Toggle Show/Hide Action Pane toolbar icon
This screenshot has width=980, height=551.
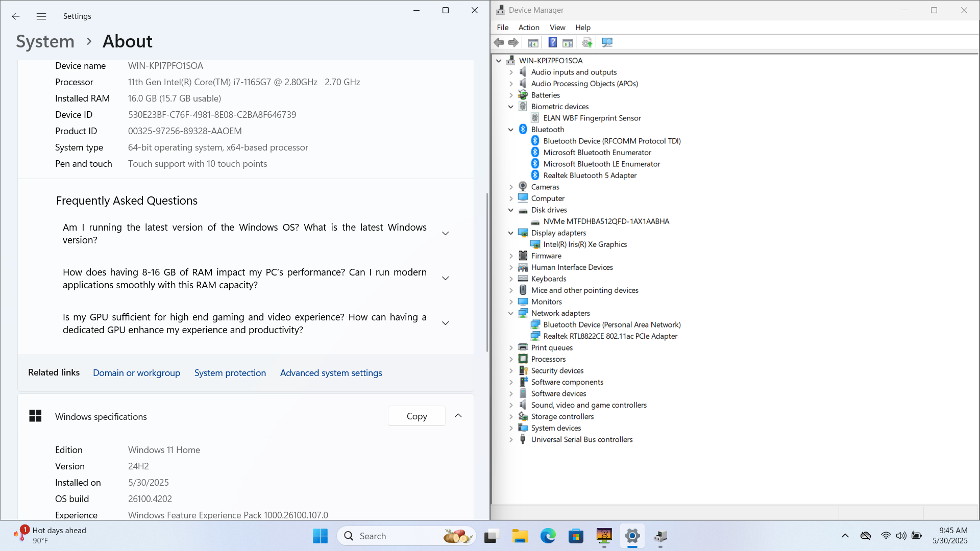tap(568, 43)
